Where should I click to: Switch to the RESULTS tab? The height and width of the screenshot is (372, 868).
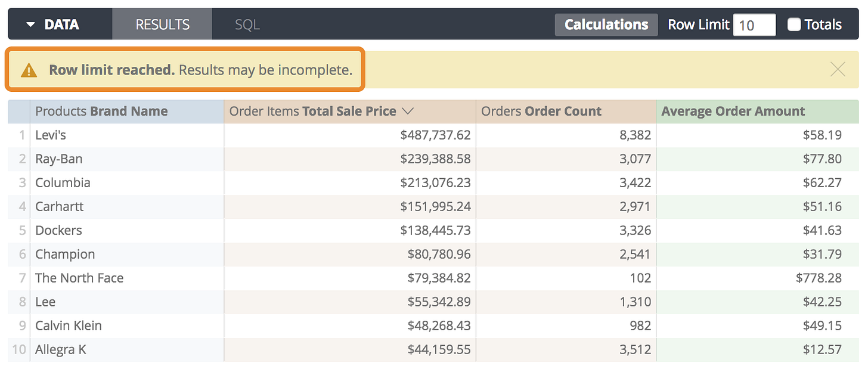point(162,24)
